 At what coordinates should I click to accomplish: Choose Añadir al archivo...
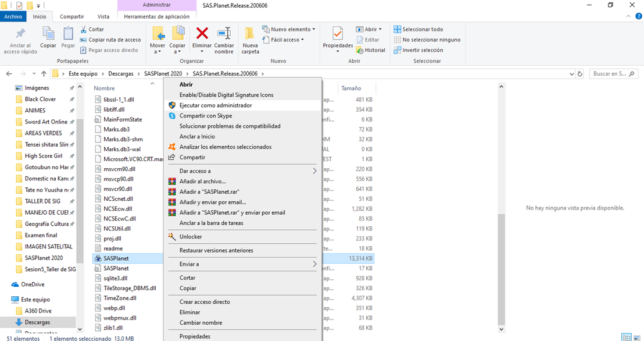242,182
